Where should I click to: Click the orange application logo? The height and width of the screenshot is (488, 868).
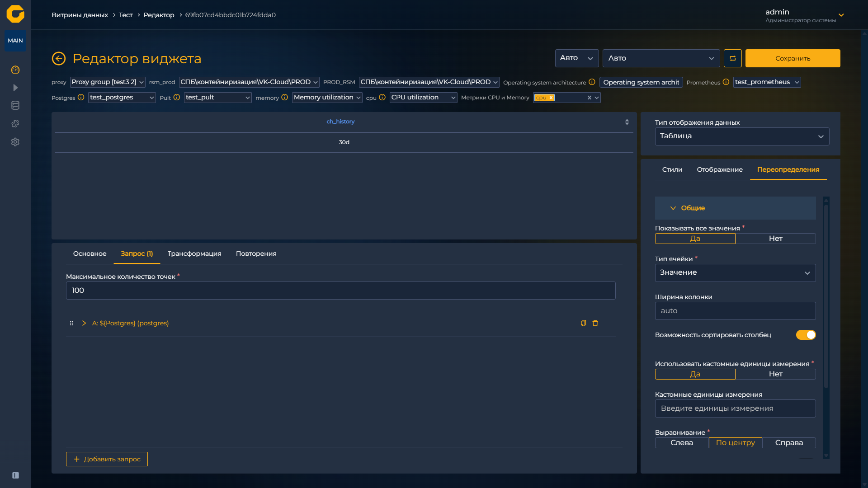[x=15, y=14]
